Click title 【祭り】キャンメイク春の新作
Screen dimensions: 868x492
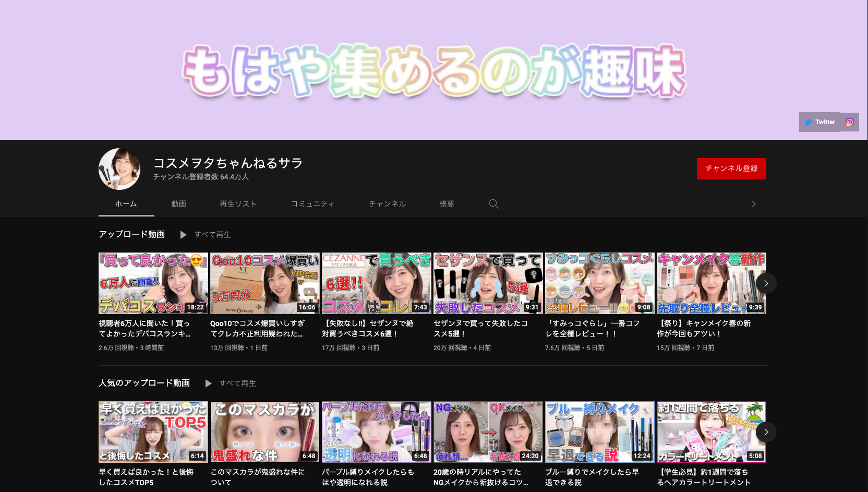click(x=704, y=328)
